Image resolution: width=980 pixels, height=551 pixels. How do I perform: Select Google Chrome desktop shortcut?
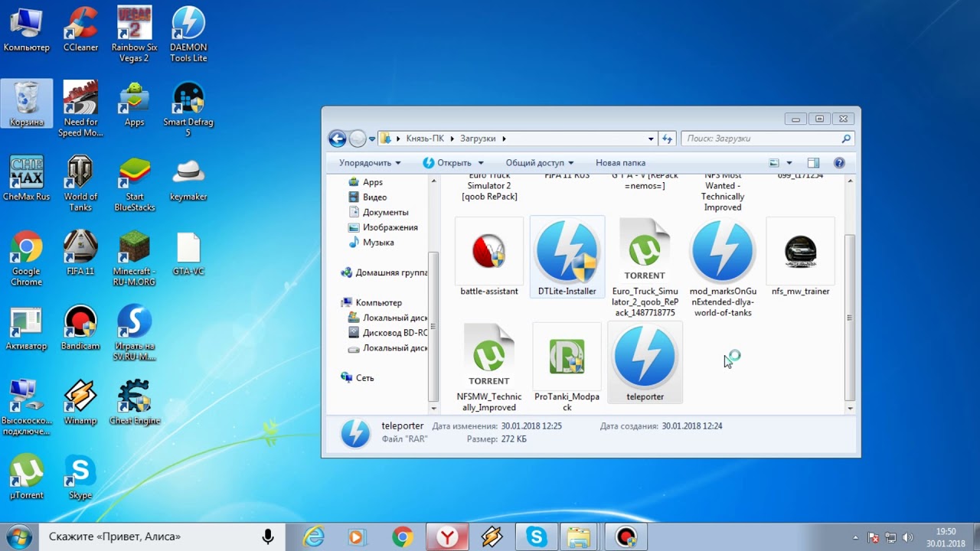(27, 259)
